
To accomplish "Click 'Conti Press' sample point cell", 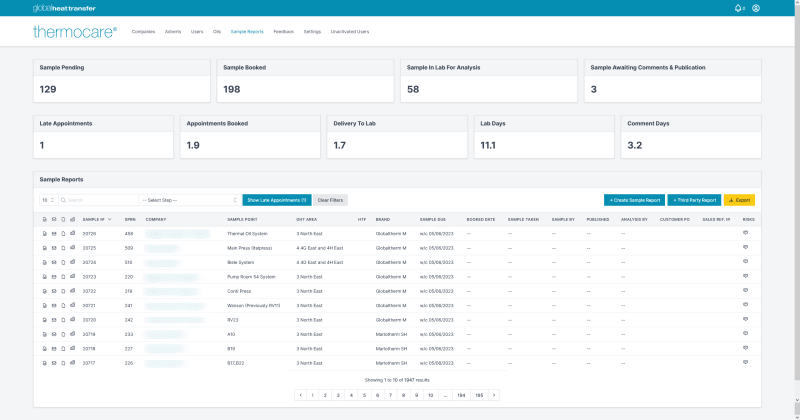I will [x=239, y=291].
